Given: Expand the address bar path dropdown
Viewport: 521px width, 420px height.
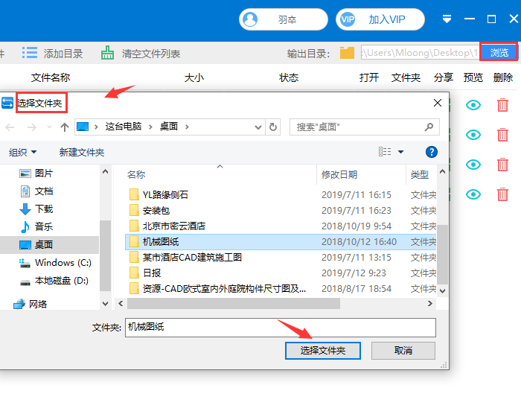Looking at the screenshot, I should coord(258,127).
